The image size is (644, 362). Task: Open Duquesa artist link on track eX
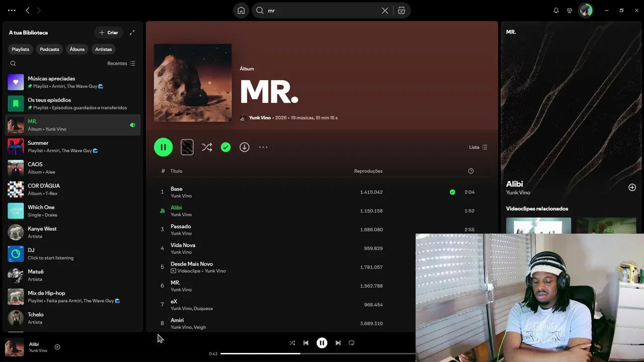[203, 309]
